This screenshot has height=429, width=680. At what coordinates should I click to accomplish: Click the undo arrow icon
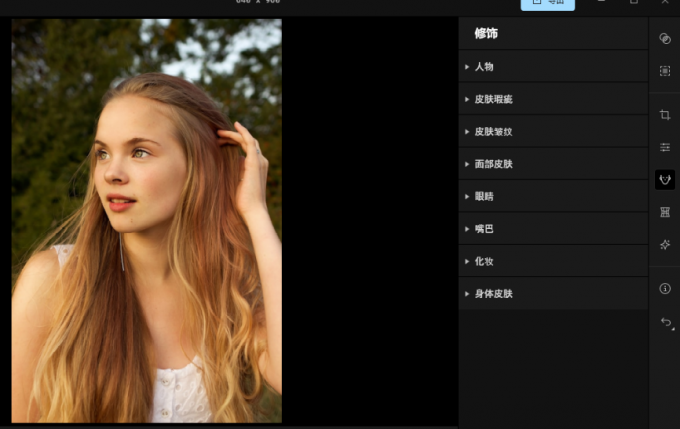click(x=666, y=322)
